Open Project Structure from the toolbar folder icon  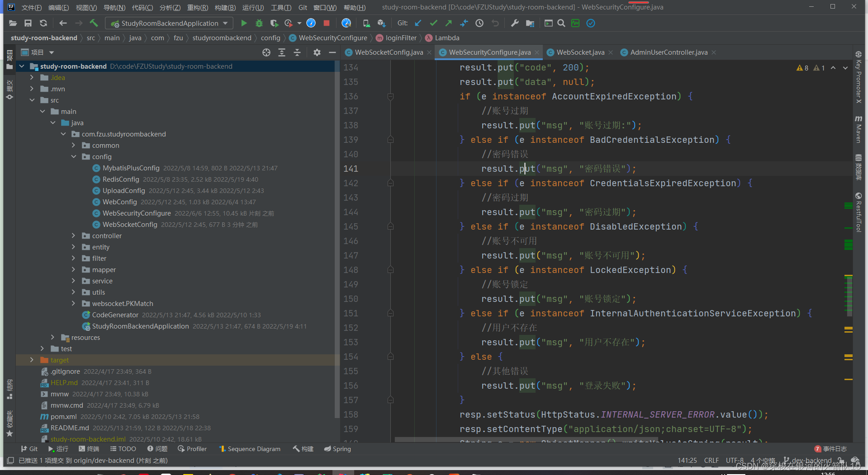pos(530,23)
